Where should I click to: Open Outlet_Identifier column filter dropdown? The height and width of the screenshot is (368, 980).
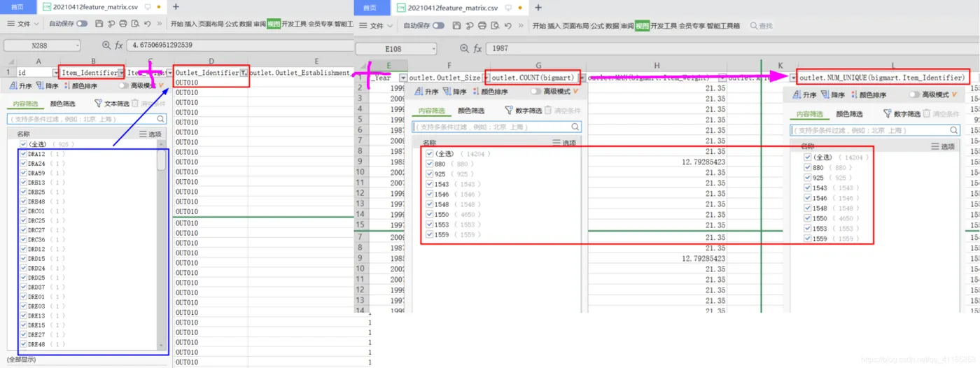[x=243, y=72]
